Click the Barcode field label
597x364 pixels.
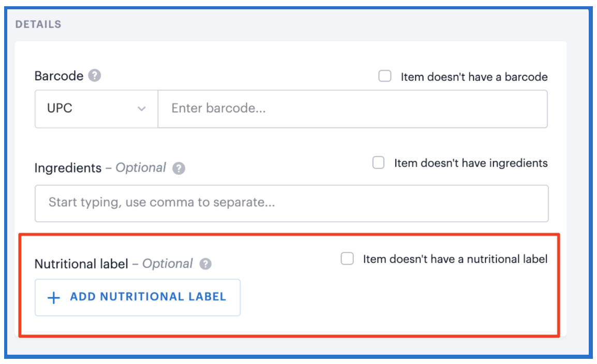point(59,75)
